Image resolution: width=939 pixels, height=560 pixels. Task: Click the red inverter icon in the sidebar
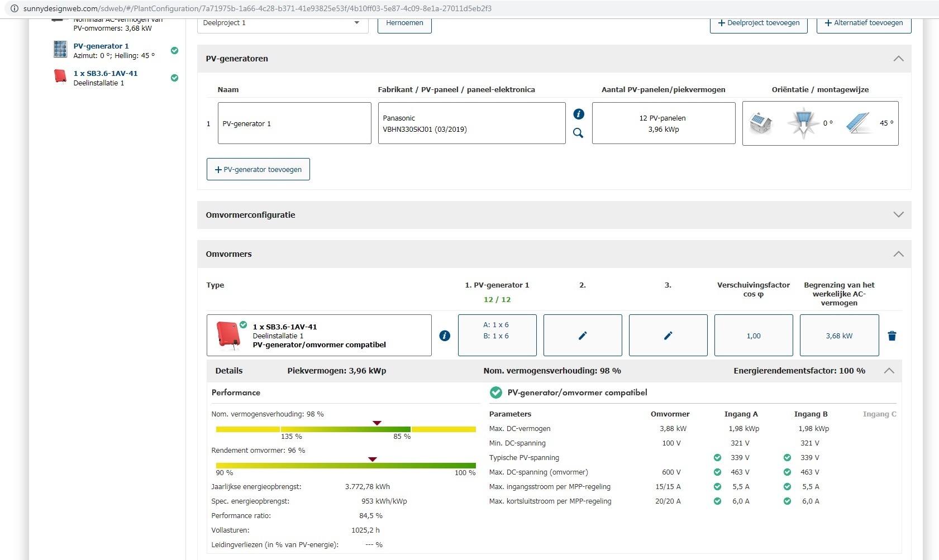[60, 76]
